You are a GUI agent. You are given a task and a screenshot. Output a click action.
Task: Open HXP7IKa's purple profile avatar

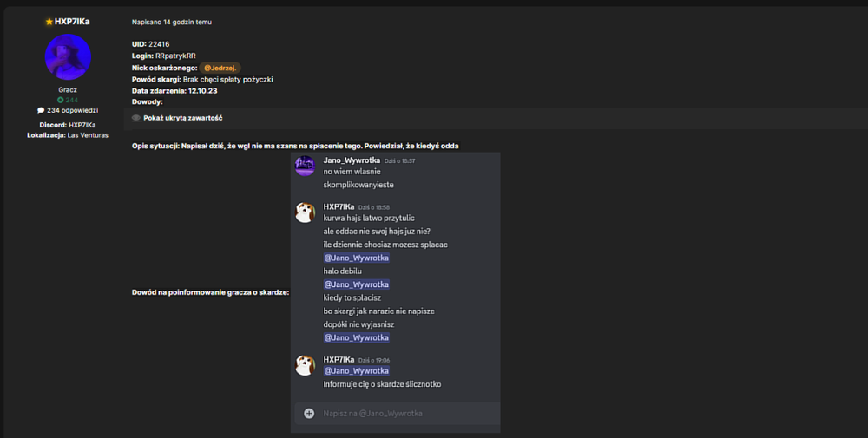tap(68, 57)
